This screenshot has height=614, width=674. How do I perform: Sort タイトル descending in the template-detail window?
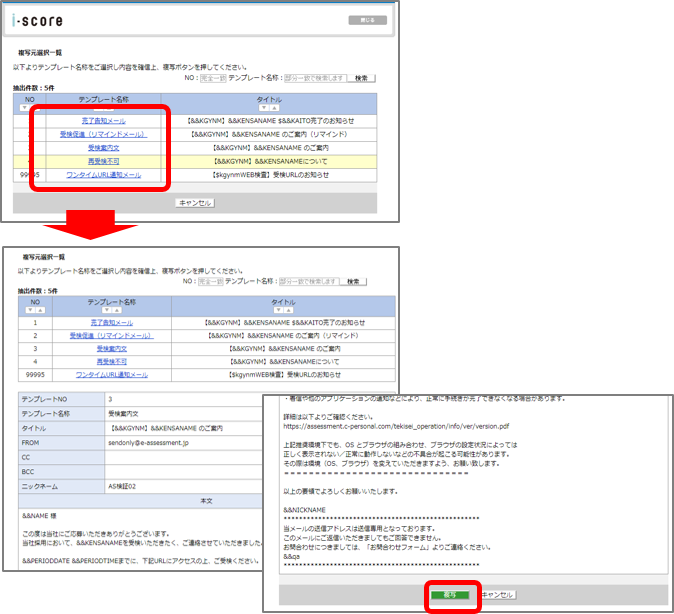pyautogui.click(x=278, y=310)
